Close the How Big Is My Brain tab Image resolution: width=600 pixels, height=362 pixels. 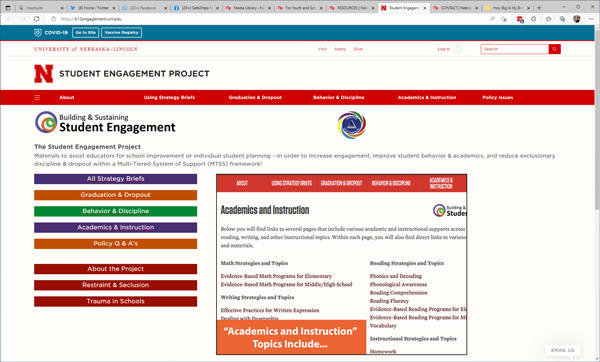coord(528,8)
